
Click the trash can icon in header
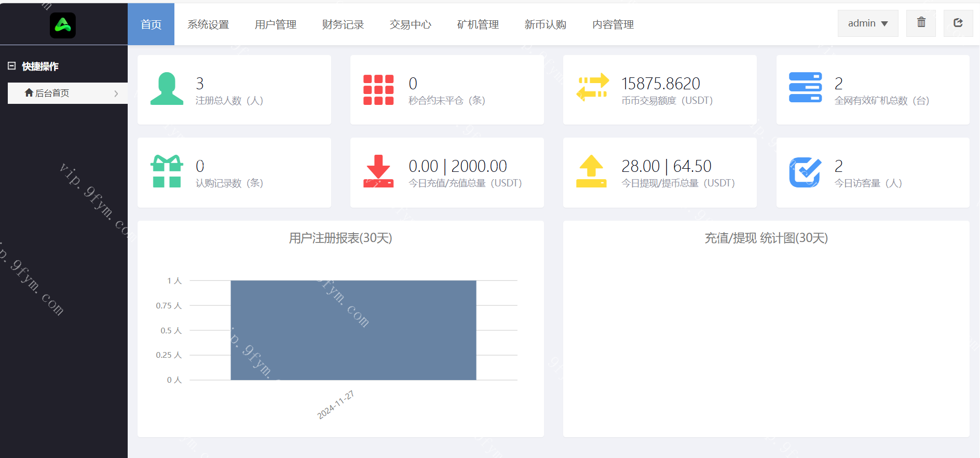[x=921, y=23]
